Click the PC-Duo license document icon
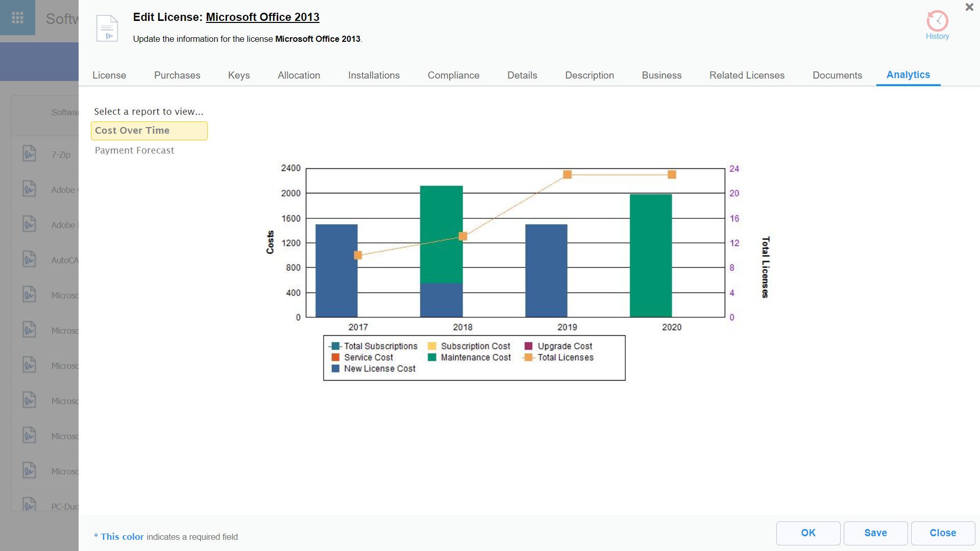Screen dimensions: 980x551 (29, 505)
